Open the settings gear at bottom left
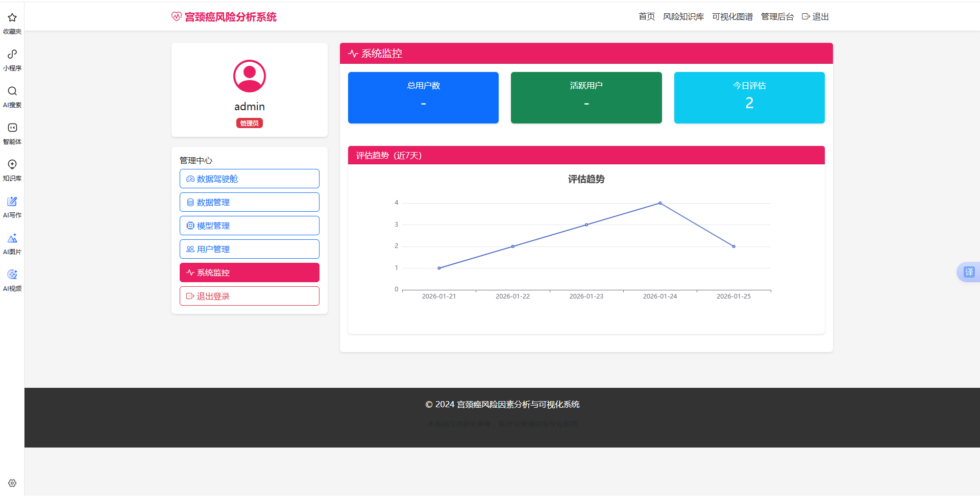 point(12,483)
